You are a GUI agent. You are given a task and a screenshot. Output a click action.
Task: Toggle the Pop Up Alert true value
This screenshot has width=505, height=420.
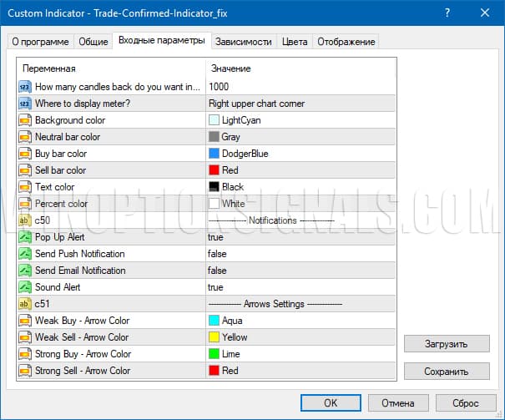click(215, 237)
